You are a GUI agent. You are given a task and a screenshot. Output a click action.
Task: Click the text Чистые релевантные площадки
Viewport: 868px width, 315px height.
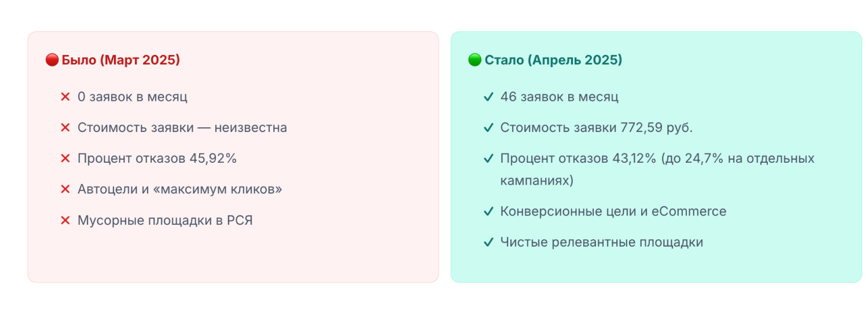(x=601, y=242)
